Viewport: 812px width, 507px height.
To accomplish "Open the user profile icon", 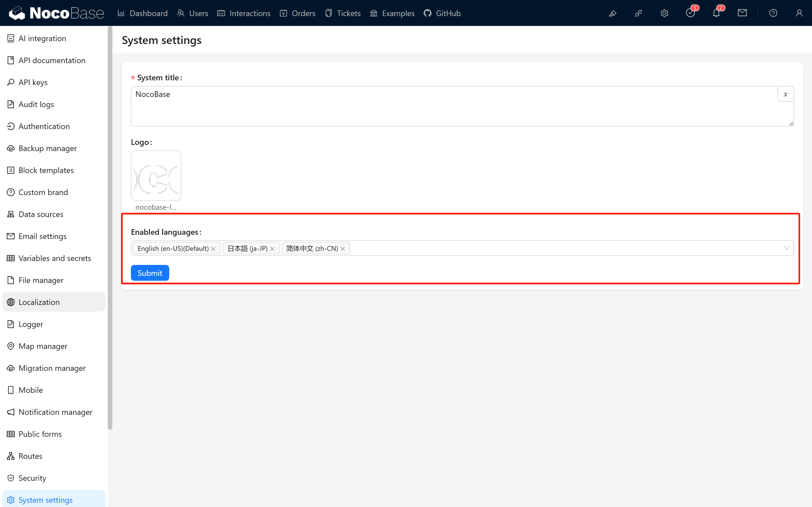I will coord(799,13).
